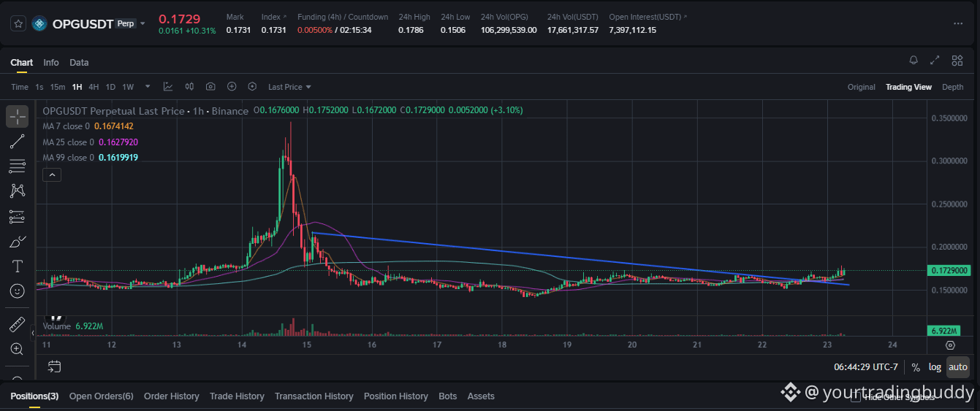Image resolution: width=980 pixels, height=411 pixels.
Task: Select the 1W time interval
Action: [x=128, y=87]
